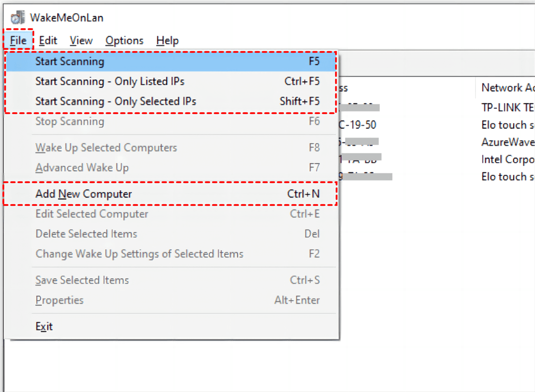
Task: Open Properties from the File menu
Action: (x=59, y=301)
